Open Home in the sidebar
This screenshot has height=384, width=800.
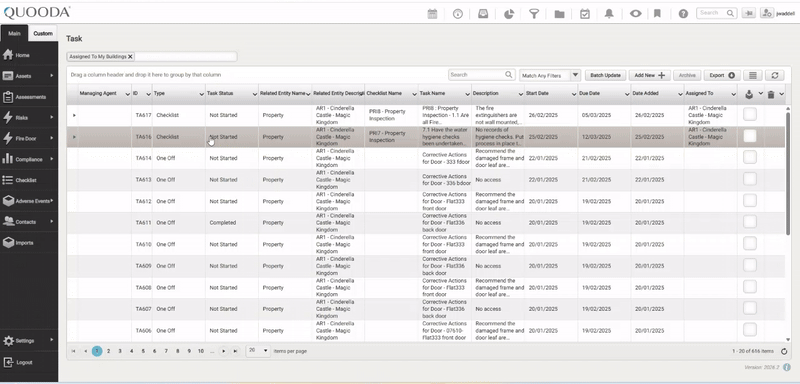coord(29,55)
